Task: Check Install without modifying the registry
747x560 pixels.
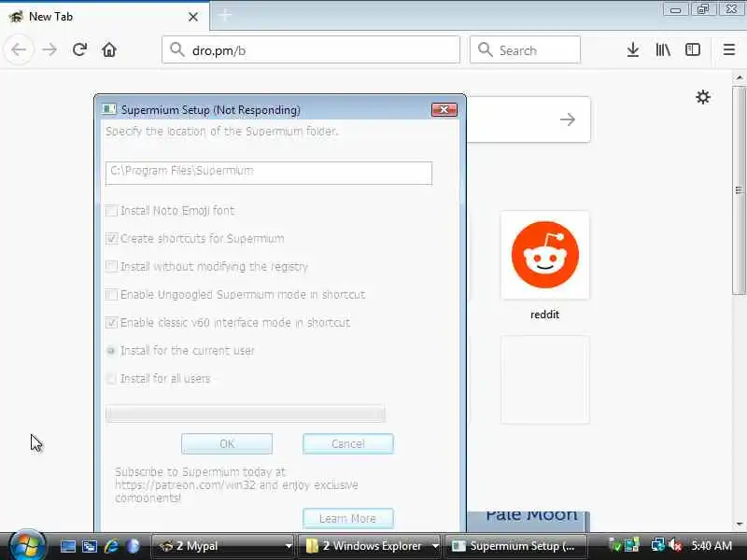Action: (111, 266)
